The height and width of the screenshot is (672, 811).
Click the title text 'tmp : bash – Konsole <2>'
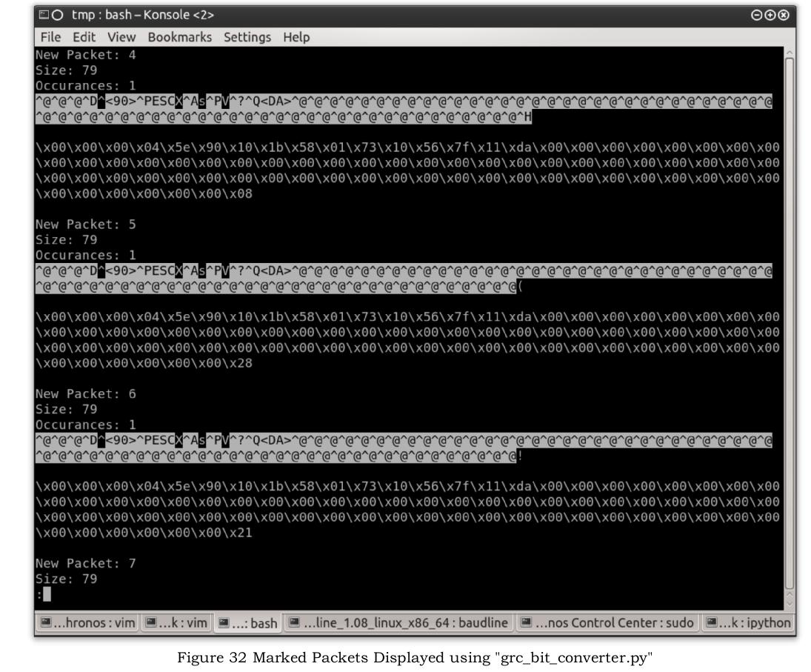coord(143,15)
